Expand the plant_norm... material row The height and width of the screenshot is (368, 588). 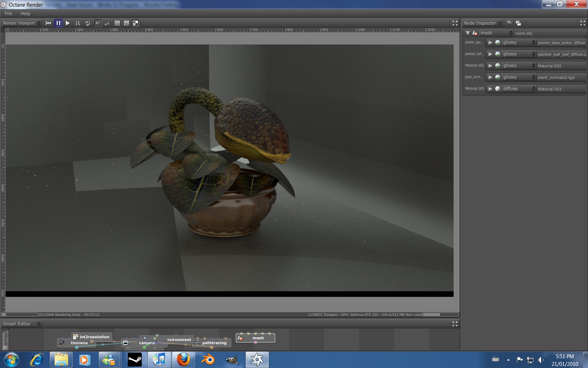pos(490,77)
